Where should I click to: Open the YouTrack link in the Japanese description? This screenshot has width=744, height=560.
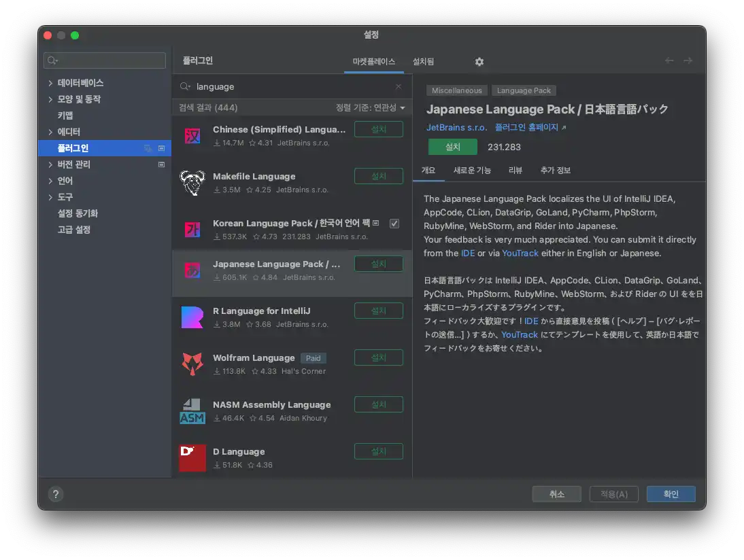coord(520,335)
